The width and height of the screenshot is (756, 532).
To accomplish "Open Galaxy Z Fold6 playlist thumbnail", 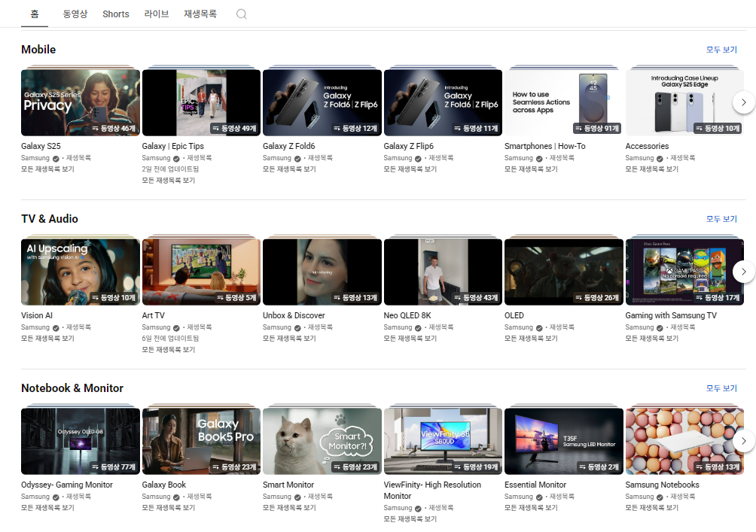I will [322, 102].
